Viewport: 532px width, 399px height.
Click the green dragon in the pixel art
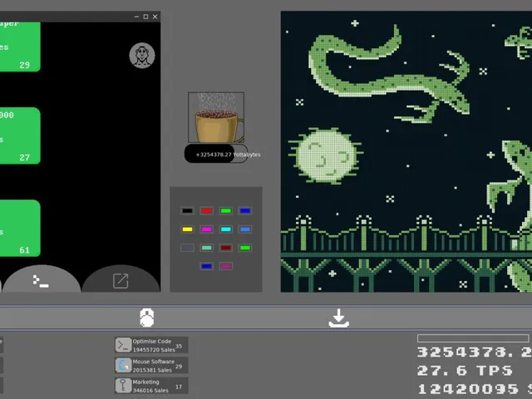389,75
